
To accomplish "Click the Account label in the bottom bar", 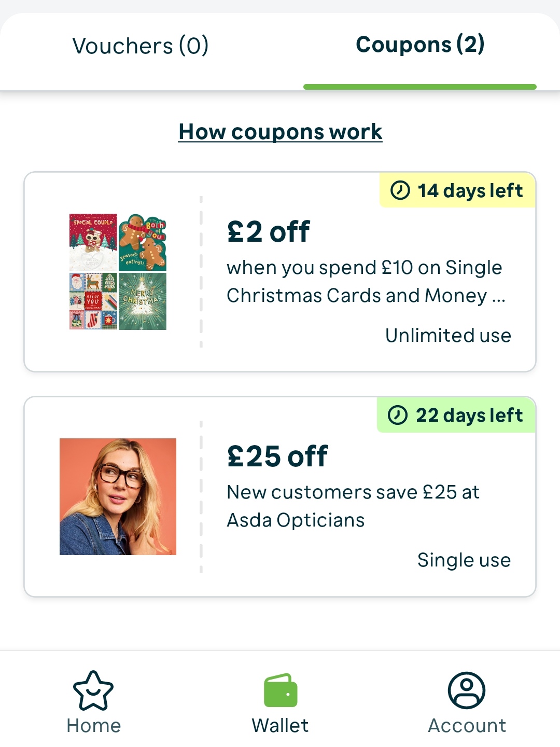I will [466, 726].
